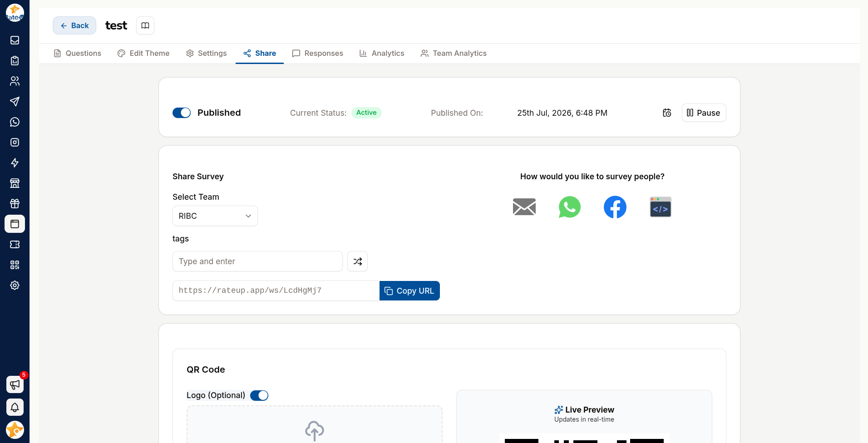Click the Pause button
Image resolution: width=868 pixels, height=443 pixels.
(704, 113)
